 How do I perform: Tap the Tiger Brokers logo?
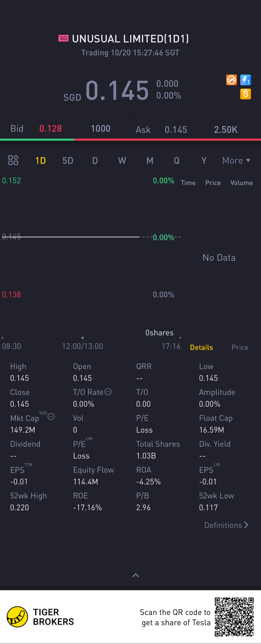pos(17,617)
